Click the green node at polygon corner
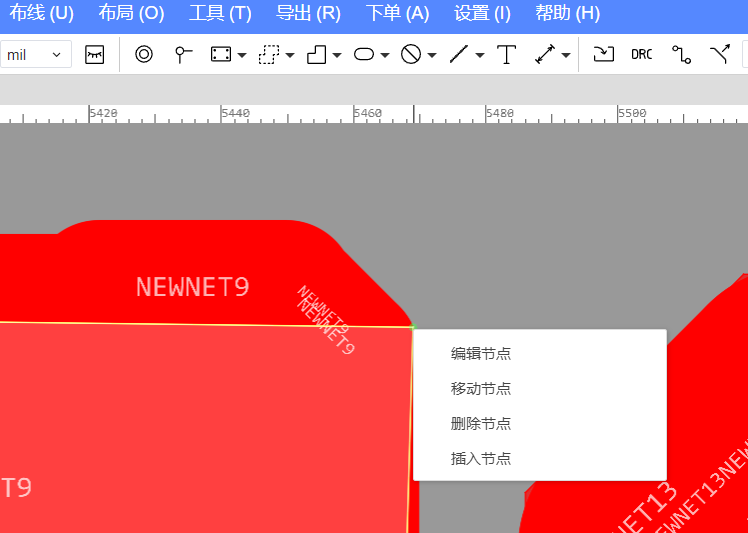Screen dimensions: 748x533 (412, 326)
